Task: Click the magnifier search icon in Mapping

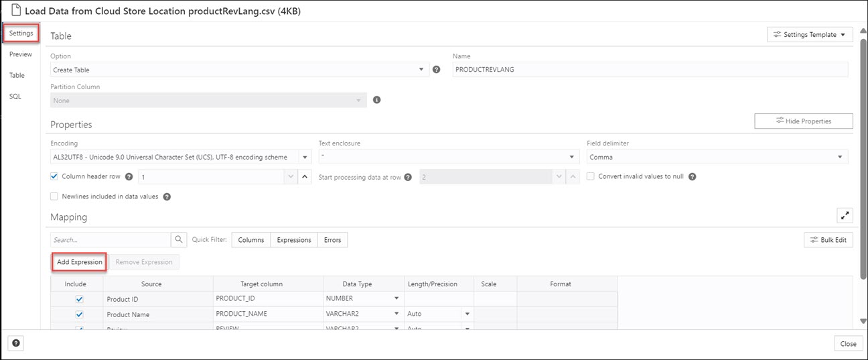Action: pos(179,239)
